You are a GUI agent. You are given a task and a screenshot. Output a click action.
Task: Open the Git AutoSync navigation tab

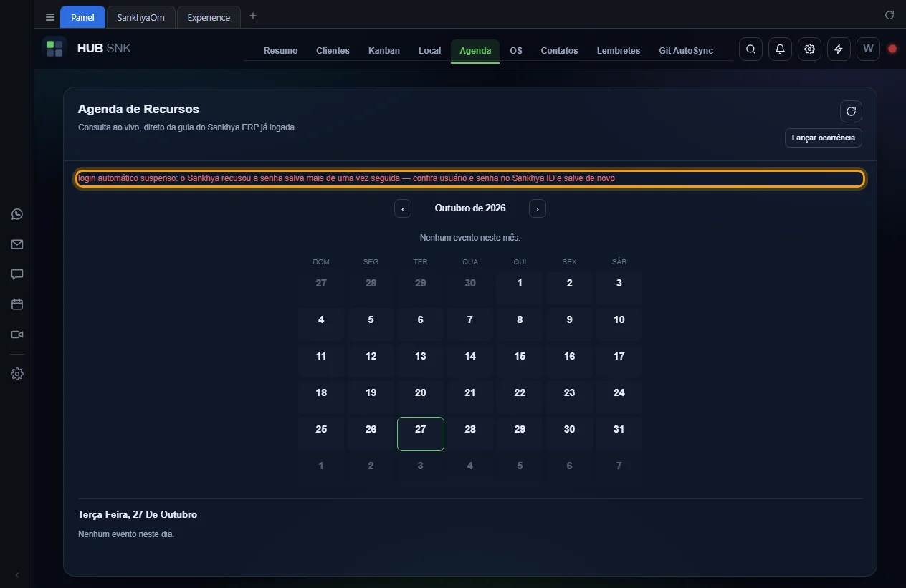click(x=686, y=51)
